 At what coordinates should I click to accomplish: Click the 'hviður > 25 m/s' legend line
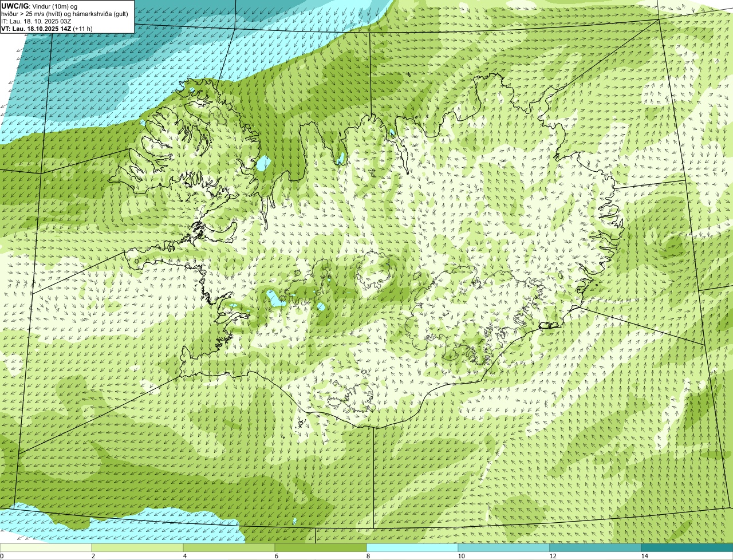pos(65,14)
